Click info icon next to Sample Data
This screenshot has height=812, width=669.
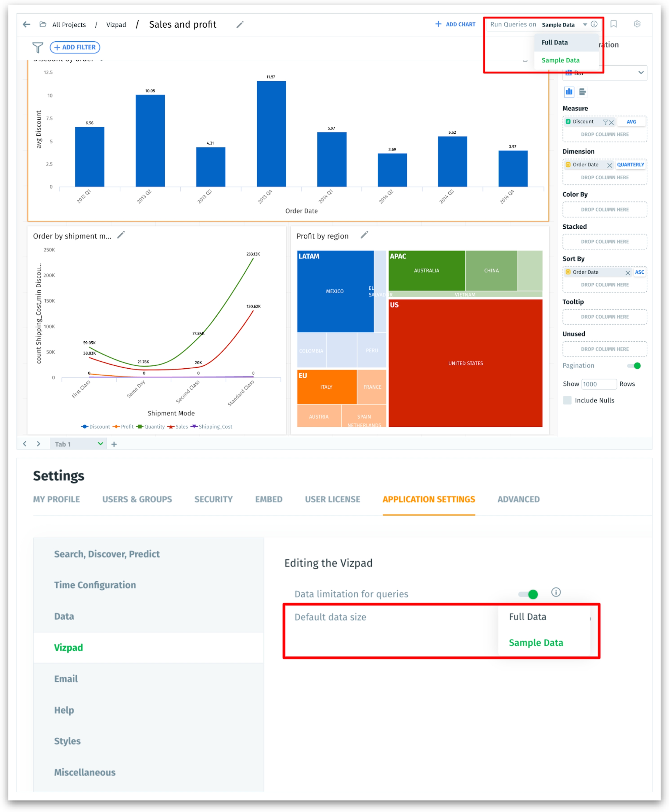(594, 24)
